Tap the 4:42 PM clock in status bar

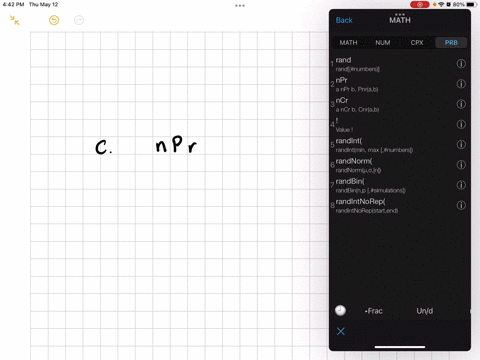coord(13,4)
